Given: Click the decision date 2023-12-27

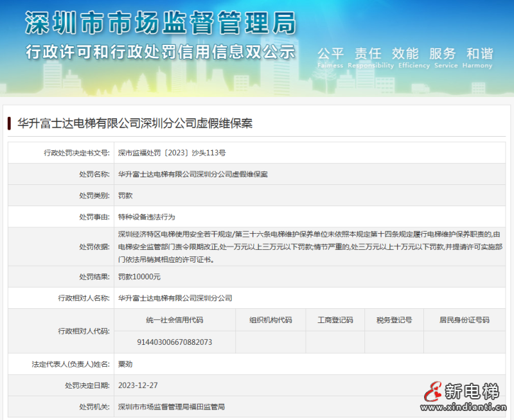Looking at the screenshot, I should [138, 385].
